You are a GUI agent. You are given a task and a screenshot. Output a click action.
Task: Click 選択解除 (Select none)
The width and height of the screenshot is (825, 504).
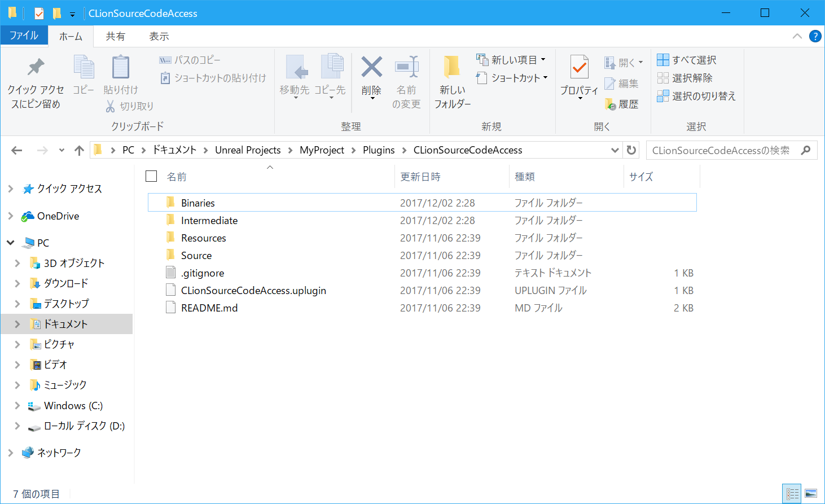point(685,78)
